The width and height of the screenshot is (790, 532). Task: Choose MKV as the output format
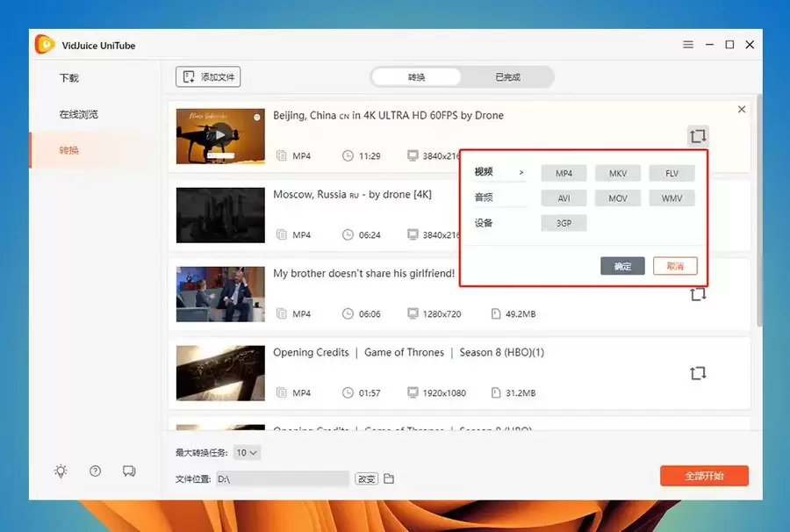click(618, 174)
